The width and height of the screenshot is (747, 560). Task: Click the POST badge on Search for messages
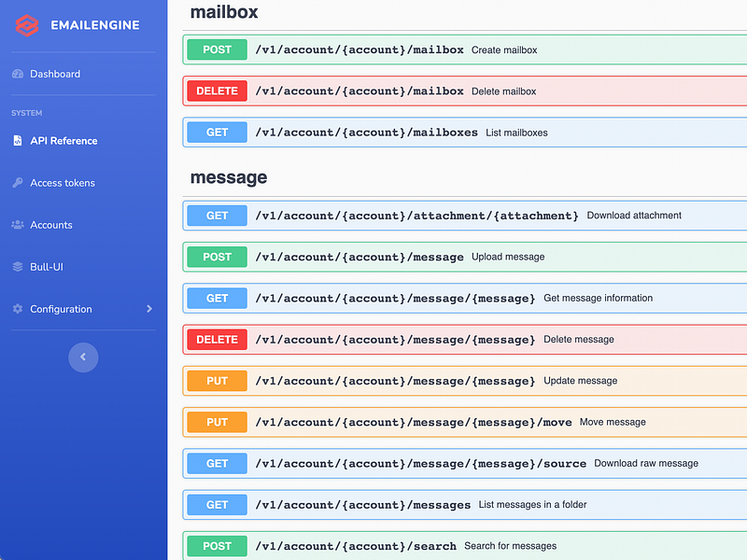tap(216, 545)
